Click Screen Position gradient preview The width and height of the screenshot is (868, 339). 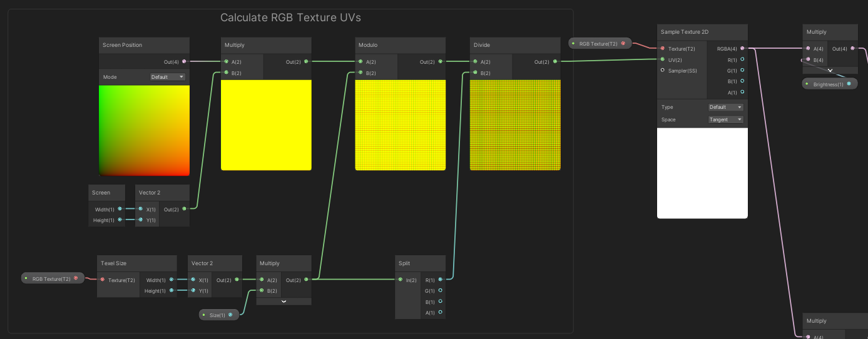click(144, 131)
